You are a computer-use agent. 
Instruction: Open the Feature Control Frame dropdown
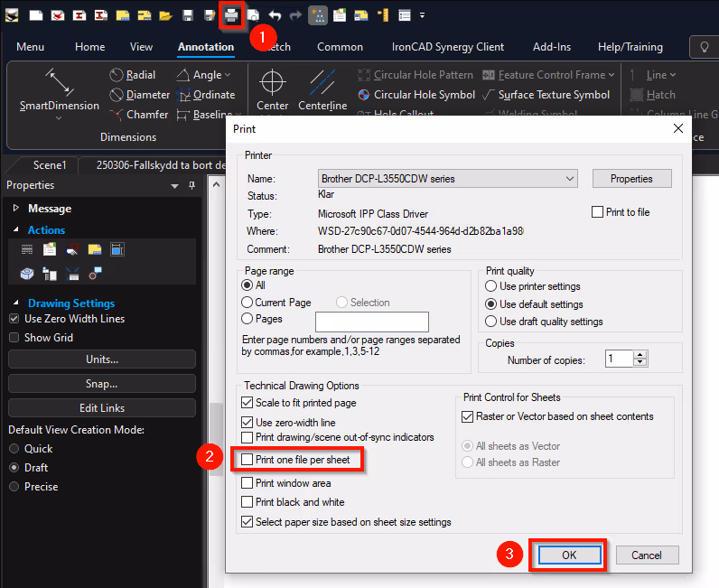[x=612, y=75]
